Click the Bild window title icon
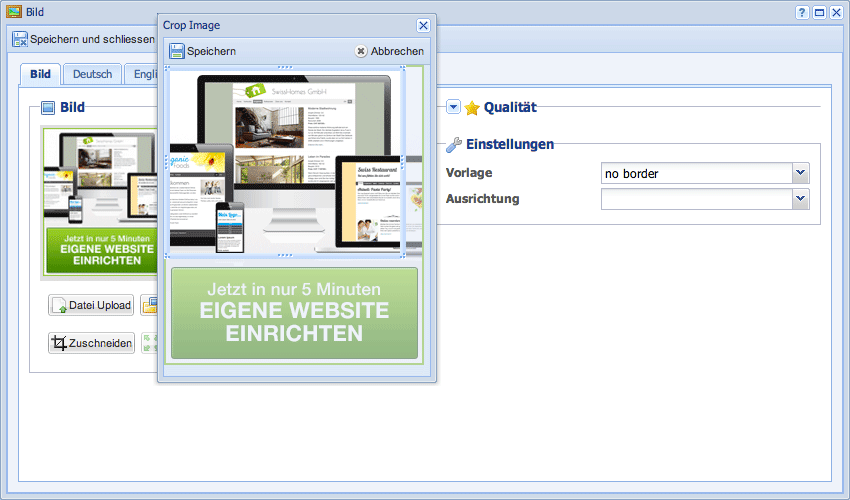 point(14,12)
